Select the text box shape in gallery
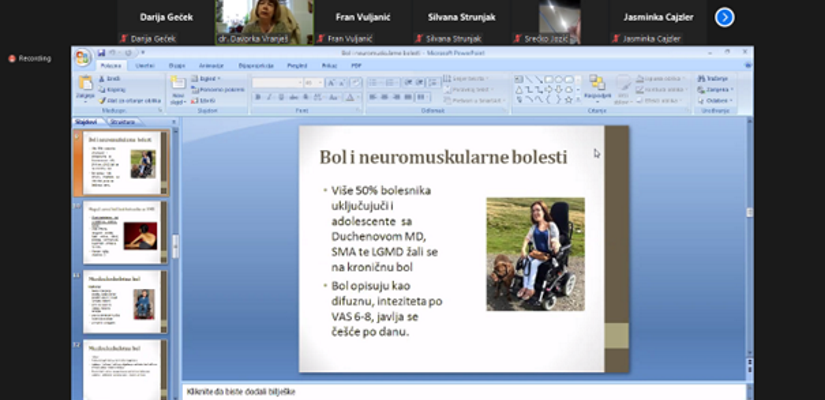Viewport: 825px width, 400px height. click(518, 79)
